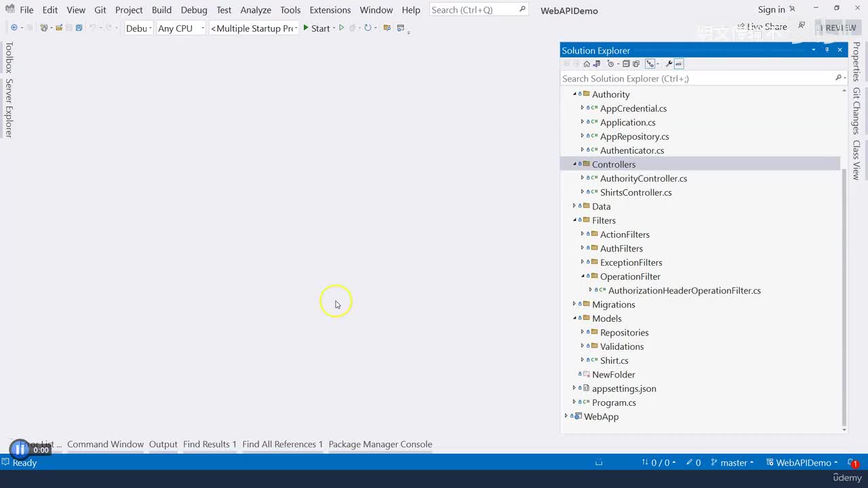Open the Toolbox side tab
868x488 pixels.
pyautogui.click(x=9, y=57)
